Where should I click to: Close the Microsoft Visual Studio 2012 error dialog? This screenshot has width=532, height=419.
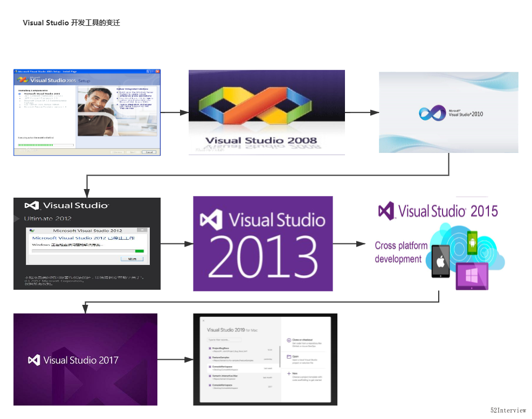click(142, 230)
